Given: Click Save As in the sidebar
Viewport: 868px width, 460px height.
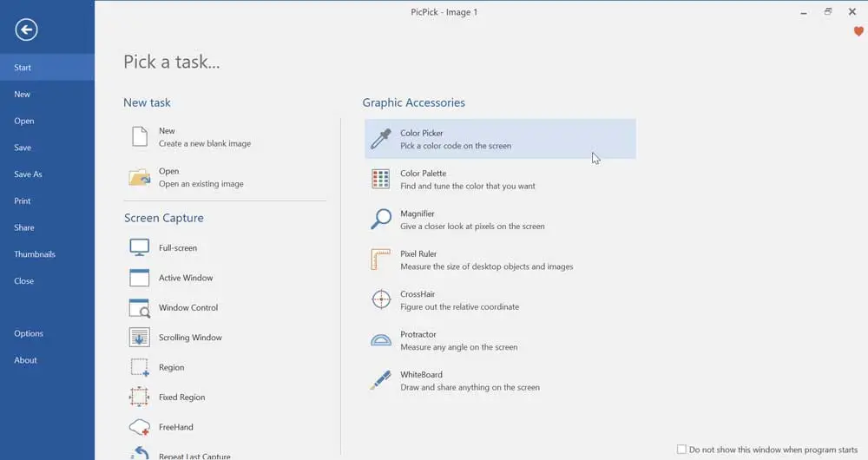Looking at the screenshot, I should (x=47, y=174).
